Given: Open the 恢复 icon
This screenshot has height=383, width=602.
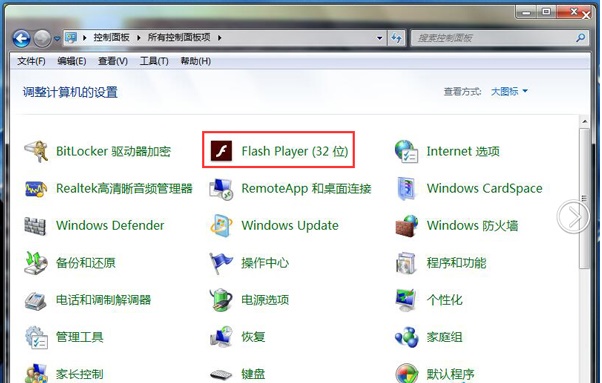Looking at the screenshot, I should 221,337.
